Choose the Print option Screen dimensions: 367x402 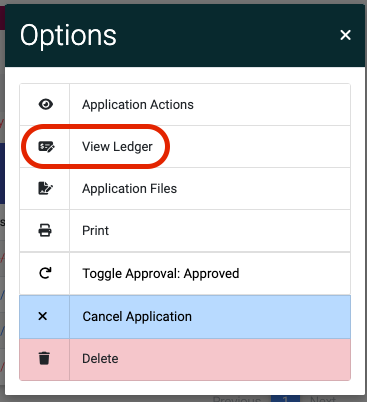[185, 231]
